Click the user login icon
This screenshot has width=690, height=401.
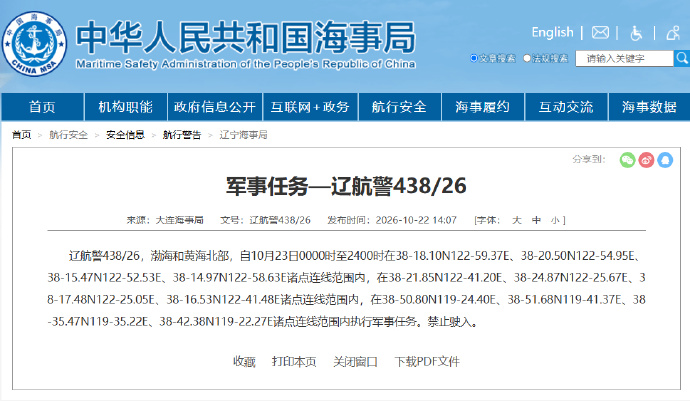click(x=673, y=33)
